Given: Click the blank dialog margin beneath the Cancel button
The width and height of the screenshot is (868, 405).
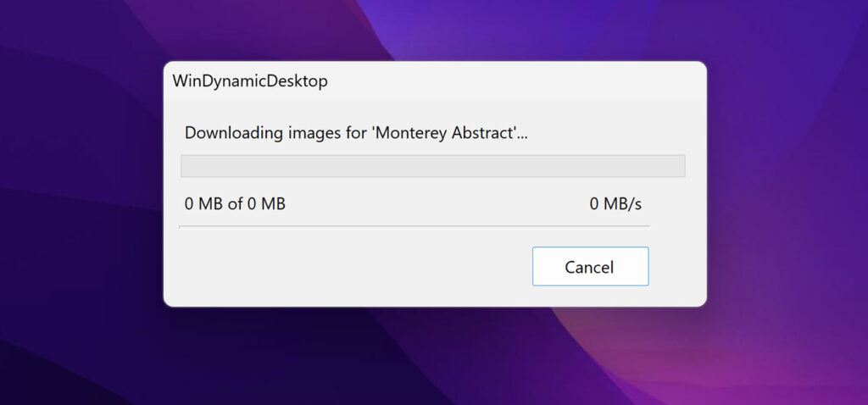Looking at the screenshot, I should (x=590, y=296).
